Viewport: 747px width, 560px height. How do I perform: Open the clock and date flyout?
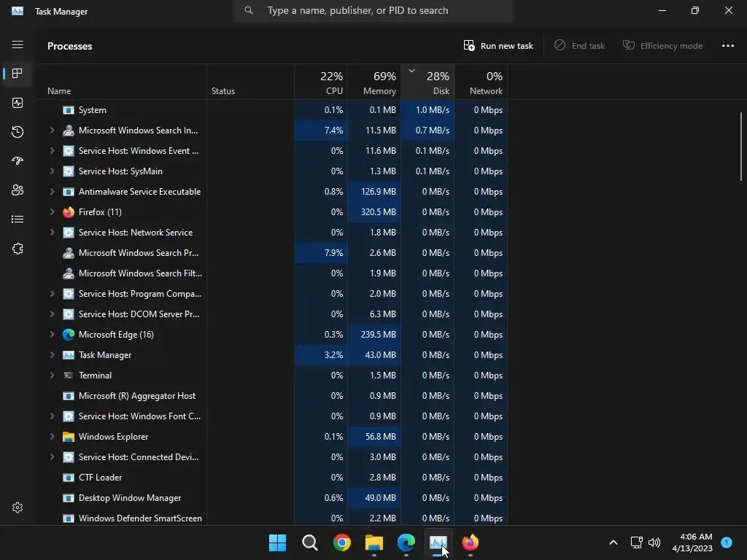click(692, 542)
